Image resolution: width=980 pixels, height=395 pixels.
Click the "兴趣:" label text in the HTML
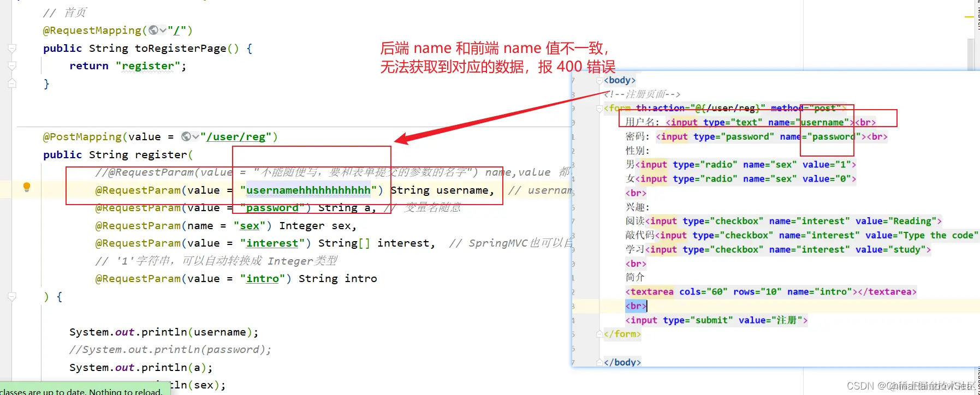637,207
